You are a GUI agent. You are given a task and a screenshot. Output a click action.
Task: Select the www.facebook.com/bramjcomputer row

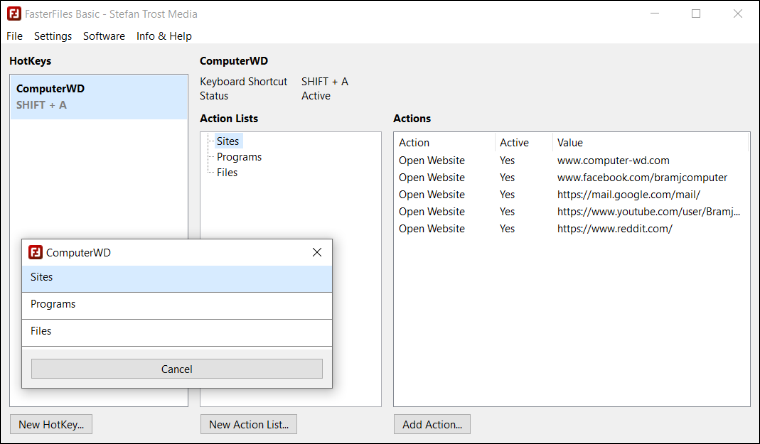(572, 177)
